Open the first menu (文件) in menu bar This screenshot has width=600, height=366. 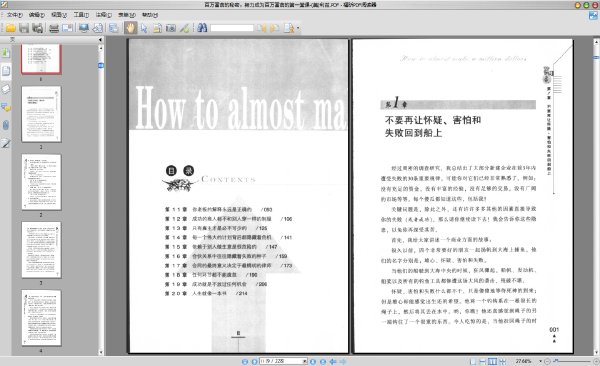(15, 15)
